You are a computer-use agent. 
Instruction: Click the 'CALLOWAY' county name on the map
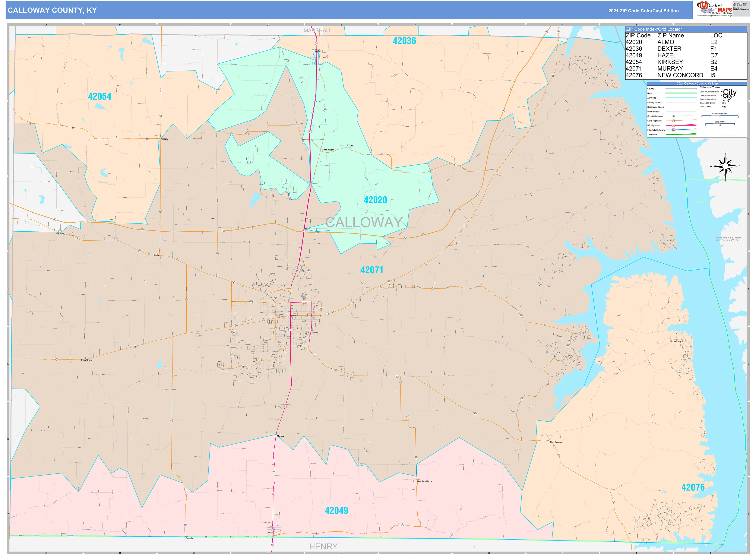click(364, 222)
